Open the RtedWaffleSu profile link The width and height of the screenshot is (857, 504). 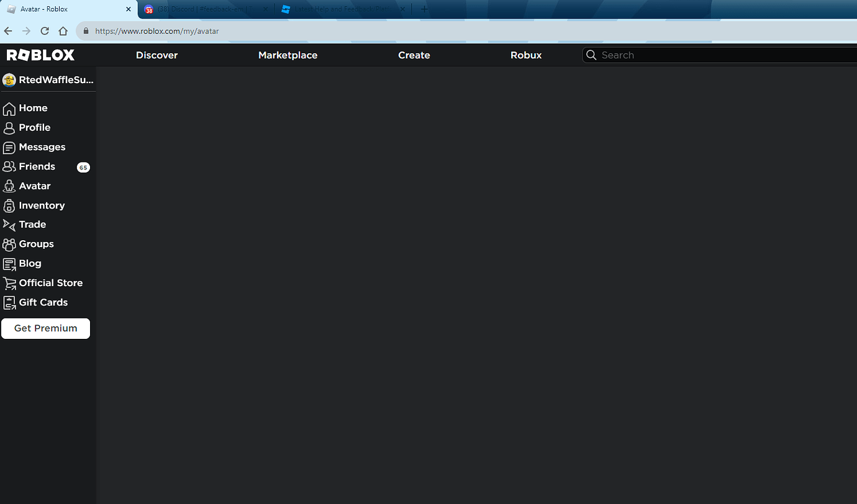point(47,79)
